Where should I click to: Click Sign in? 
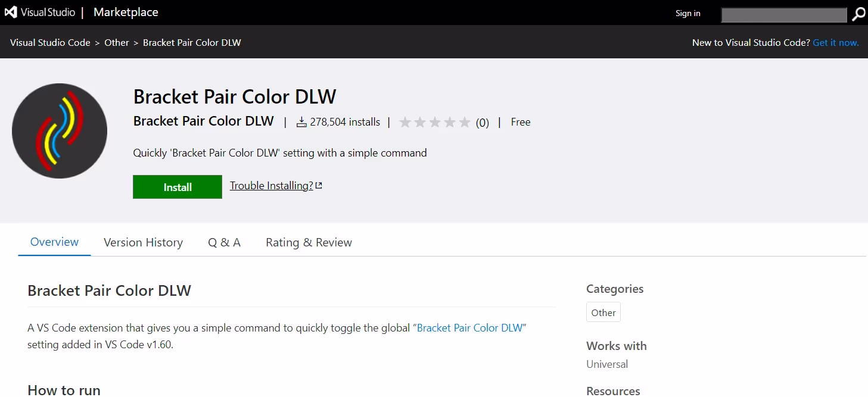688,13
